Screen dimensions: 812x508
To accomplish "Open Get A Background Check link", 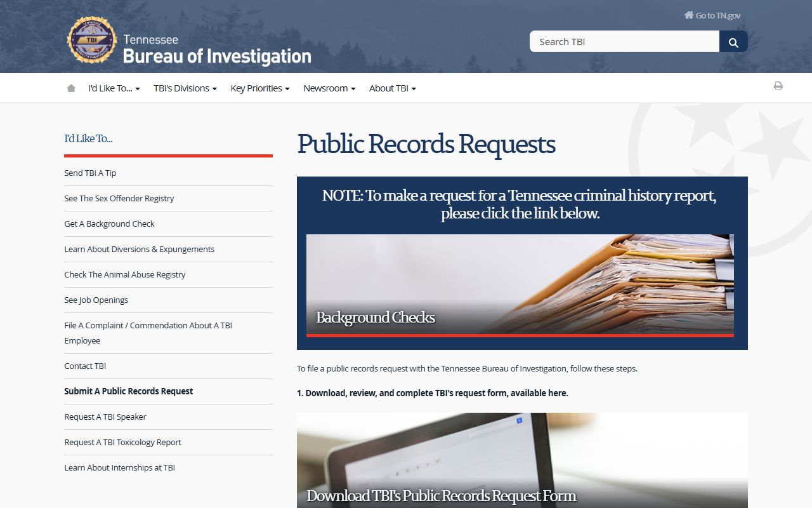I will coord(109,224).
